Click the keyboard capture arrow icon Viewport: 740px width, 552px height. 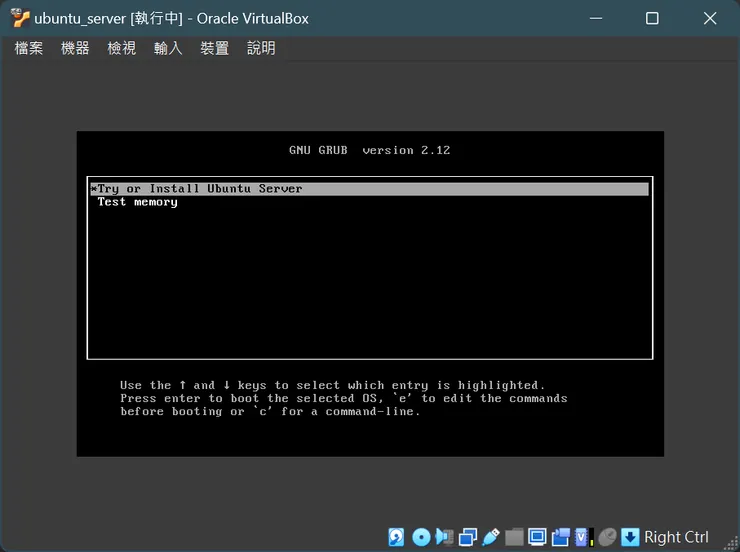[x=630, y=537]
